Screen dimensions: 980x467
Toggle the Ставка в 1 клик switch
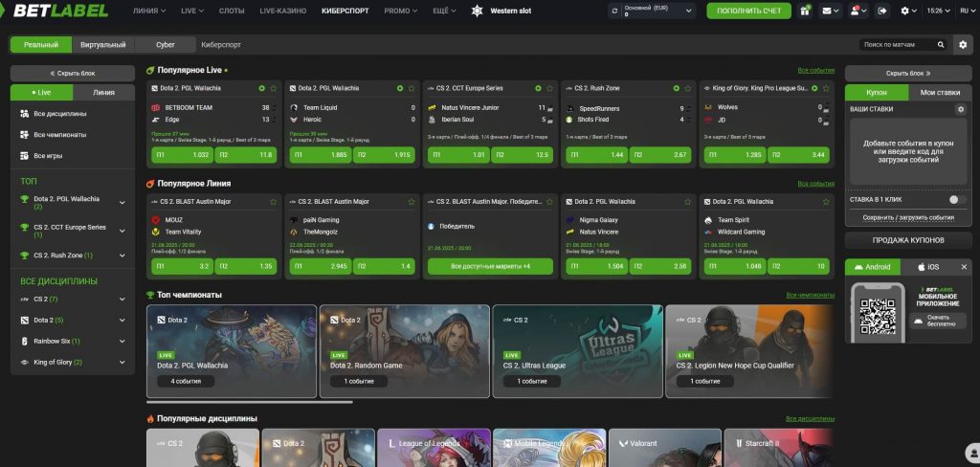tap(956, 199)
